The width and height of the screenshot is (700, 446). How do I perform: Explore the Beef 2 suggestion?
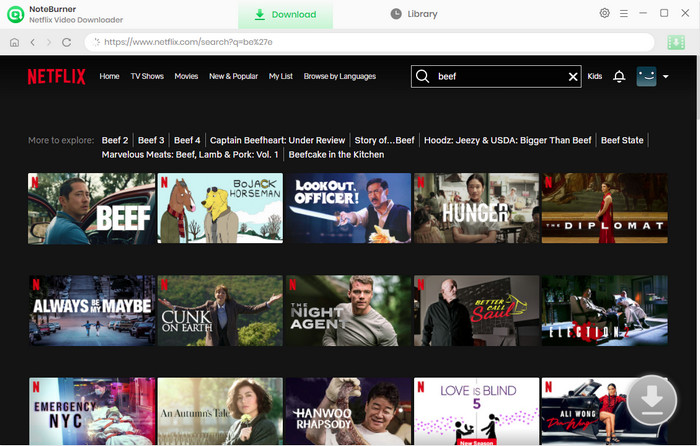point(115,140)
